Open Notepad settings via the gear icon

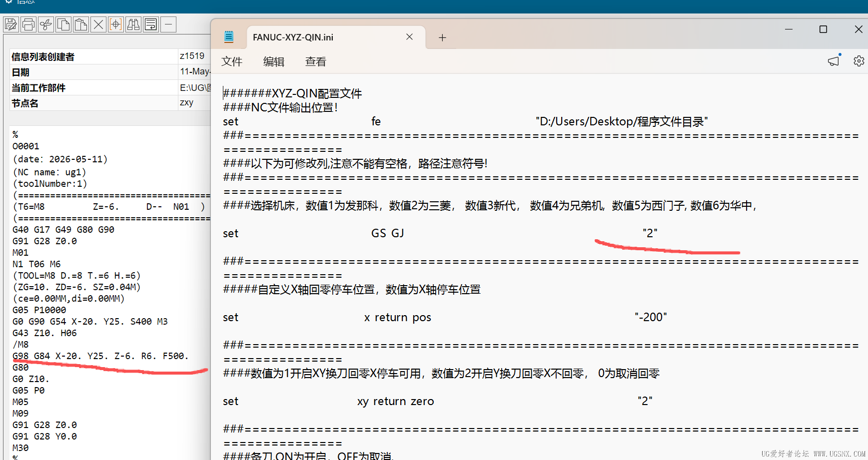tap(859, 61)
